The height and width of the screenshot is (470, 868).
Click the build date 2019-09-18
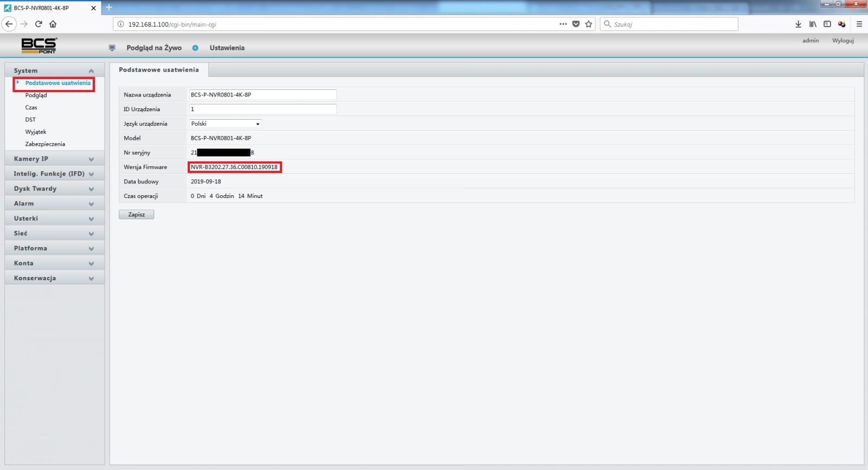coord(206,182)
